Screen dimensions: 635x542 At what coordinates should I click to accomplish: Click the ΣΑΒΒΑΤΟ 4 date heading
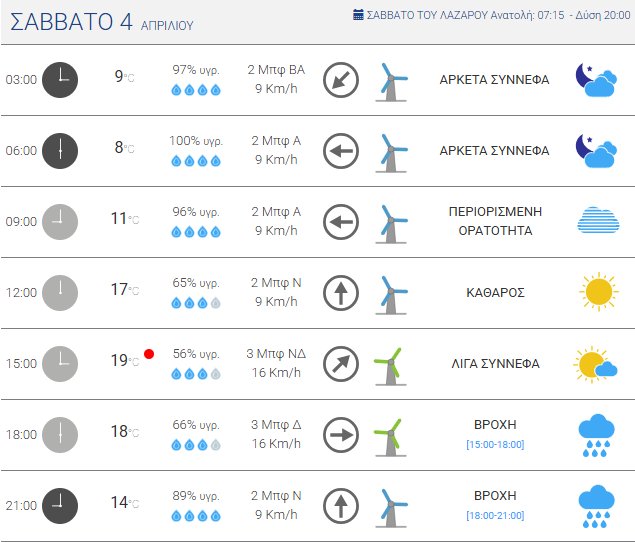click(72, 21)
